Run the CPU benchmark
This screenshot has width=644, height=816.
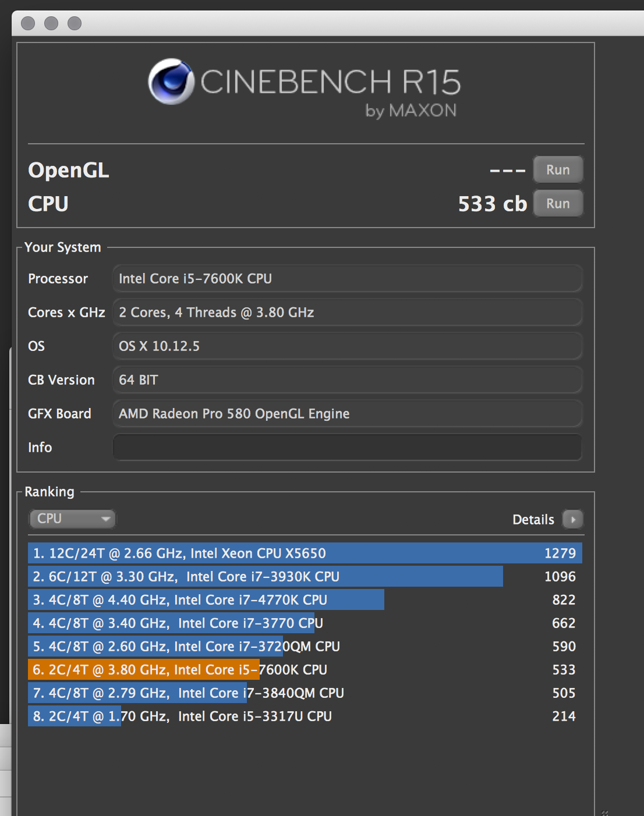558,204
